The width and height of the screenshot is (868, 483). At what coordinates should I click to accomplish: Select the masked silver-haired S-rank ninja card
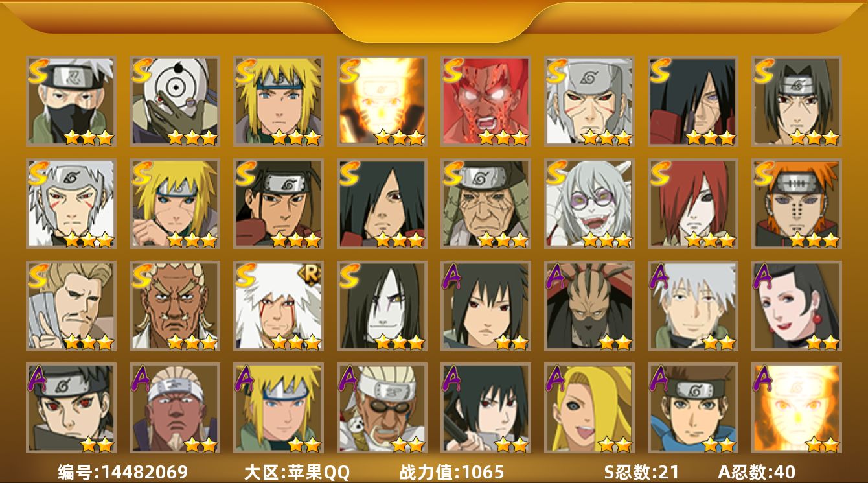tap(71, 101)
